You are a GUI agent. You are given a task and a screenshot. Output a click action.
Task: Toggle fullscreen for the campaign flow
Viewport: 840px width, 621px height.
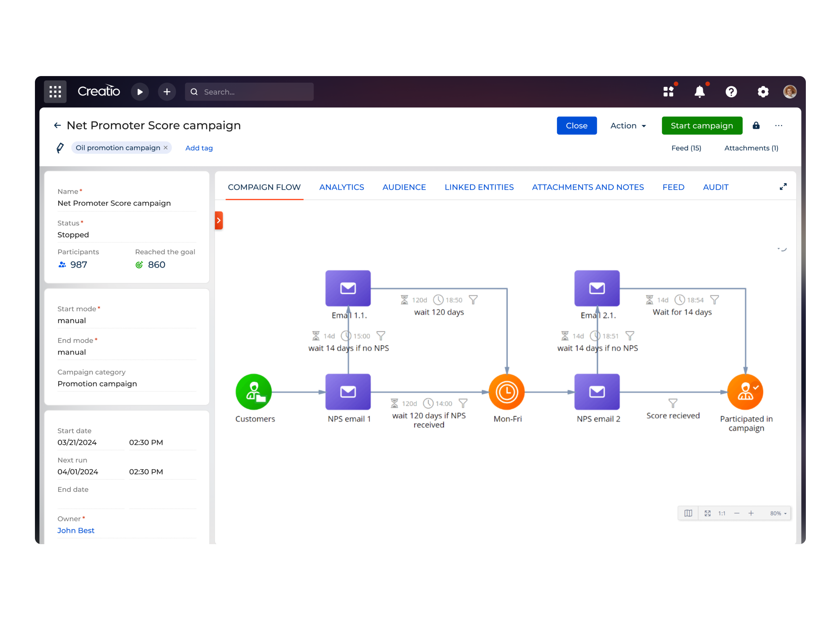[x=783, y=187]
